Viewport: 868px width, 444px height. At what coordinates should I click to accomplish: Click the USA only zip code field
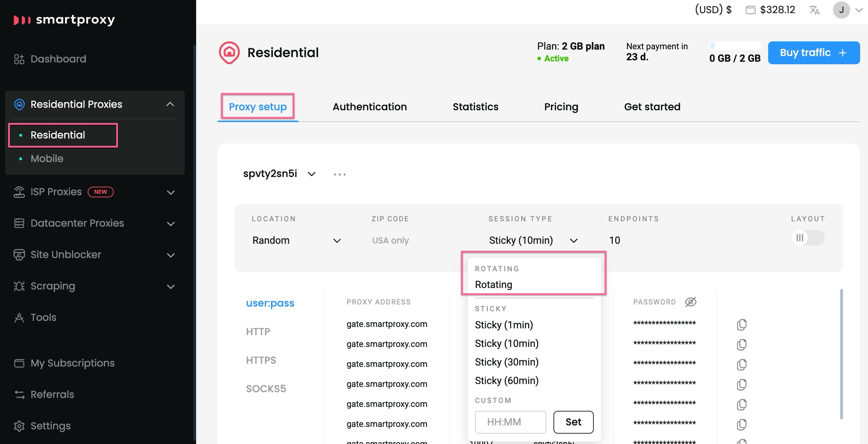[x=390, y=241]
